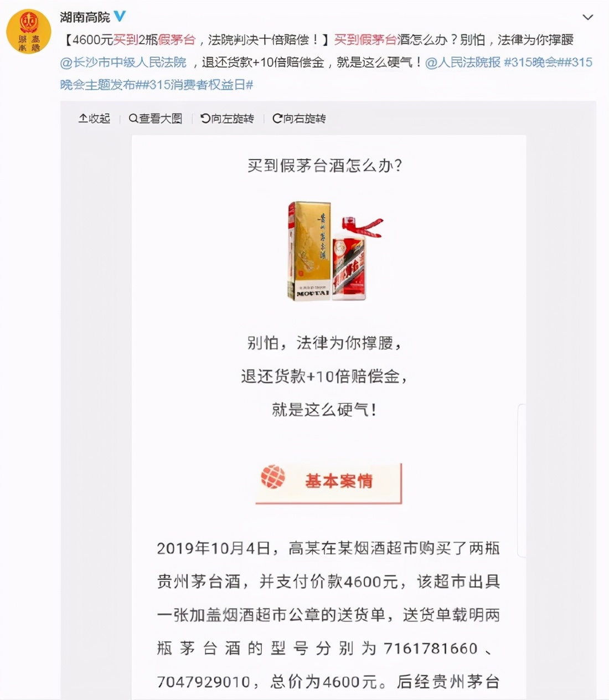Viewport: 609px width, 700px height.
Task: Rotate image right with 向右旋转
Action: click(299, 119)
